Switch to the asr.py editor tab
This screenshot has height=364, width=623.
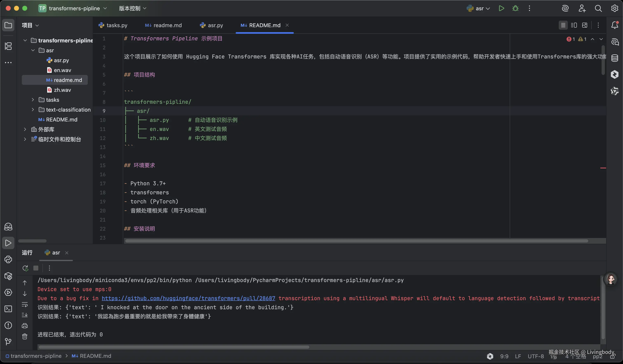(x=211, y=25)
